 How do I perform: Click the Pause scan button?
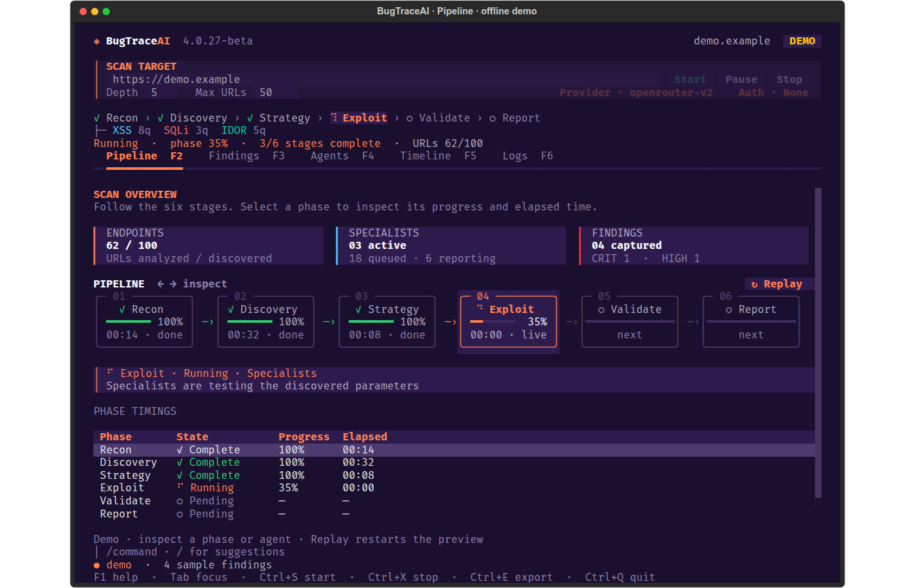(741, 80)
